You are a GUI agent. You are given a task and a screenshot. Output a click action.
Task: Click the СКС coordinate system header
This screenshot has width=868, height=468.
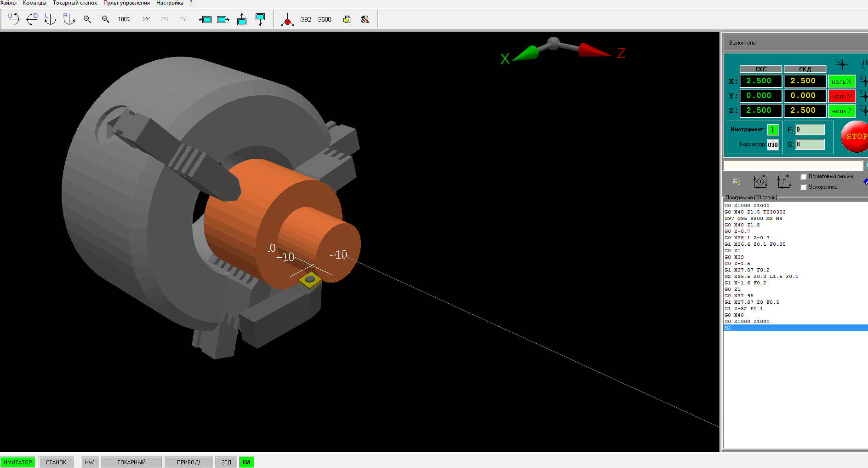[761, 69]
